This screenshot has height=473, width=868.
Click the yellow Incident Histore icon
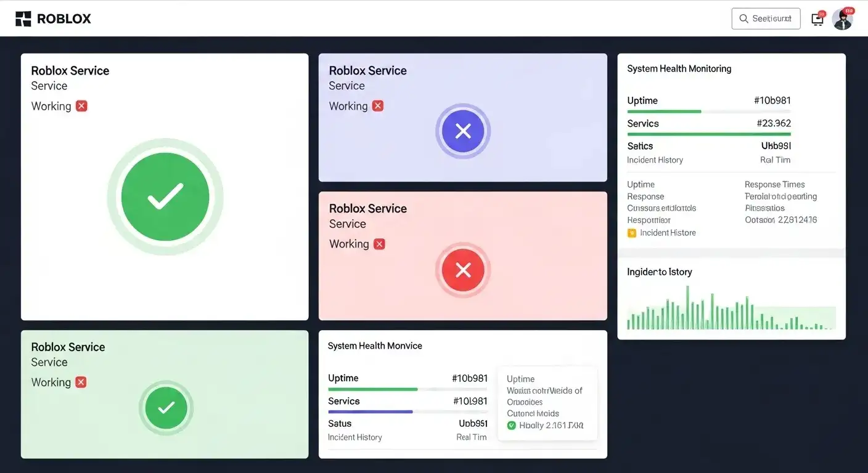[x=631, y=233]
